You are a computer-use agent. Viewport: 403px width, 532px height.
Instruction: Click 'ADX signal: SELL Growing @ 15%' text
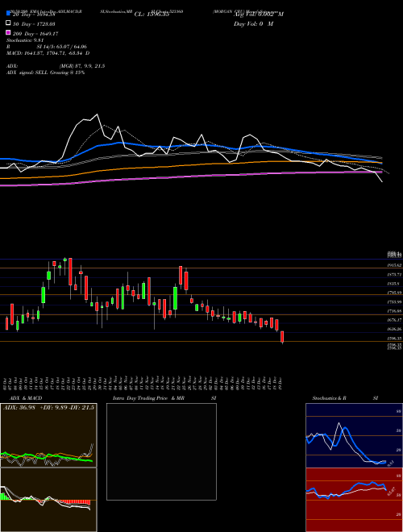[45, 73]
